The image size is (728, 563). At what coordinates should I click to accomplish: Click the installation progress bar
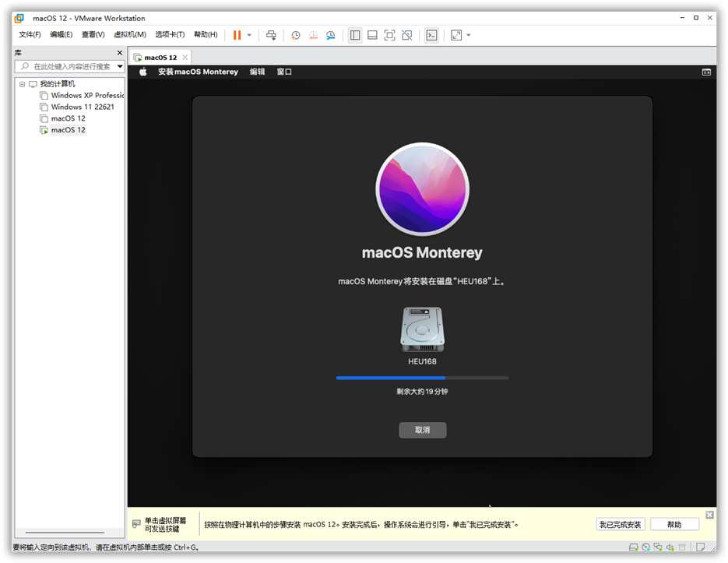click(x=423, y=378)
